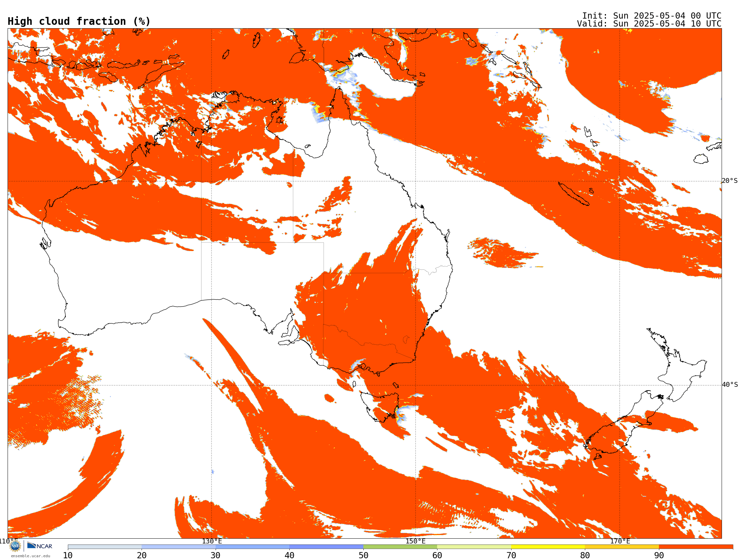Select the 'Valid: Sun 2025-05-04 10 UTC' text

[x=649, y=24]
